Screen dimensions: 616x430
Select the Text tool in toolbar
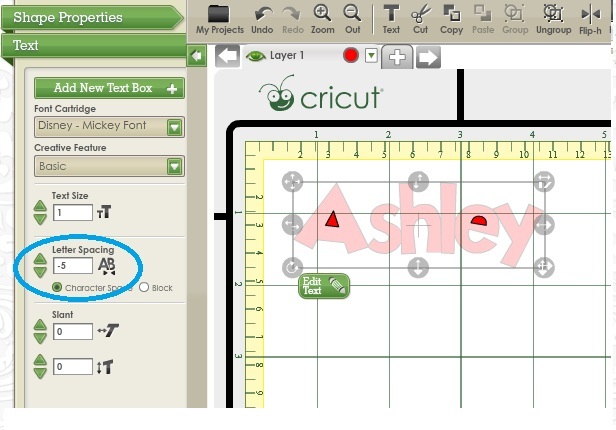391,19
